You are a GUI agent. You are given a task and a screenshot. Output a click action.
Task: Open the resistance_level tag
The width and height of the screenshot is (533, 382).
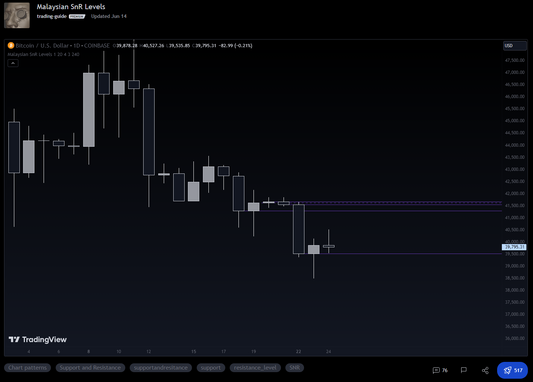point(255,368)
